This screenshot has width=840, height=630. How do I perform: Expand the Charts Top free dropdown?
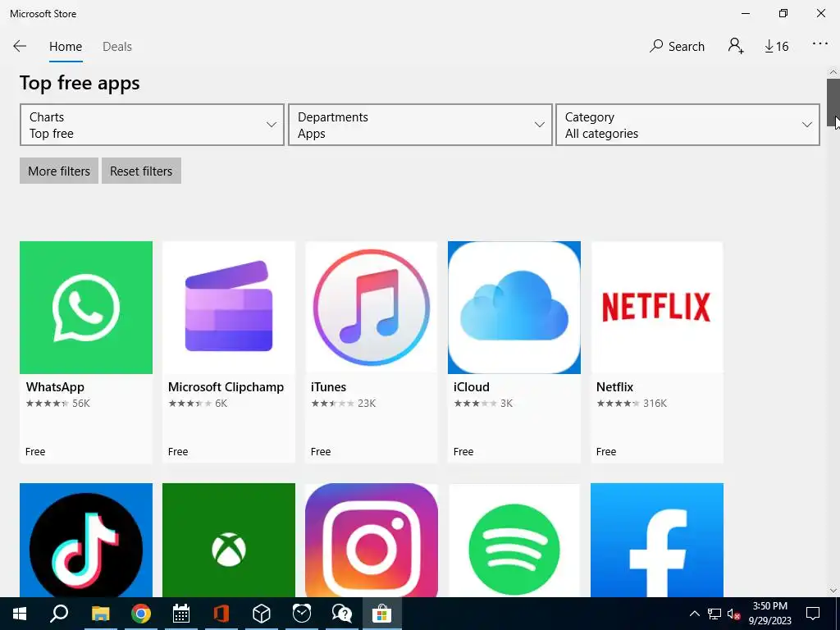[x=152, y=125]
